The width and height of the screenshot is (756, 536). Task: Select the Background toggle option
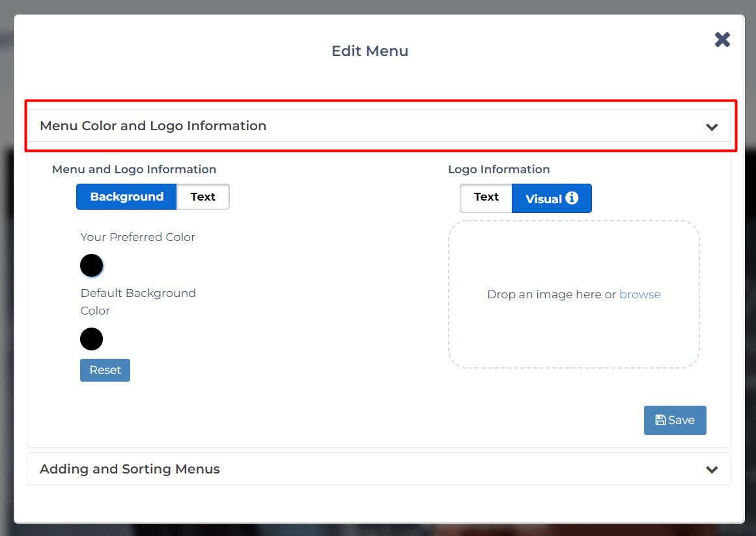click(126, 197)
